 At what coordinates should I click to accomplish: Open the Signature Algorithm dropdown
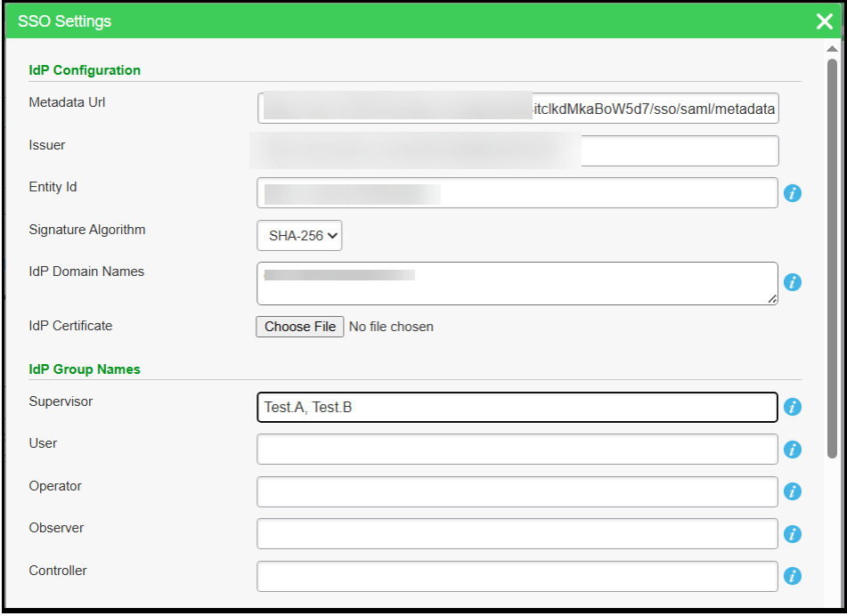tap(299, 235)
